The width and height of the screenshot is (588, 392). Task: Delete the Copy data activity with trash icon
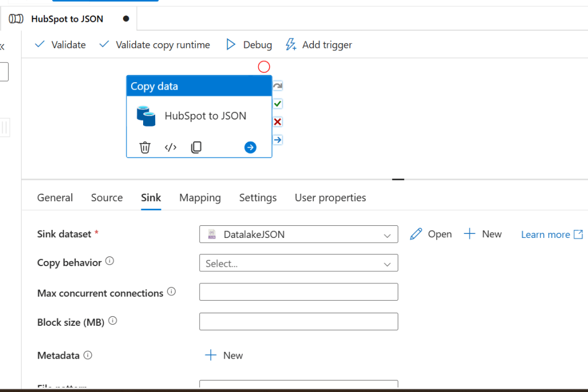point(145,148)
